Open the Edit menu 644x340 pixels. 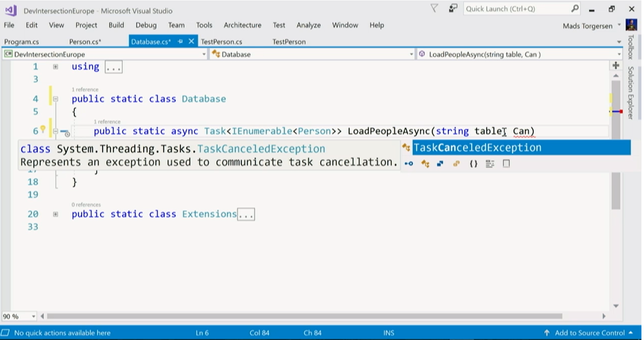(x=31, y=25)
